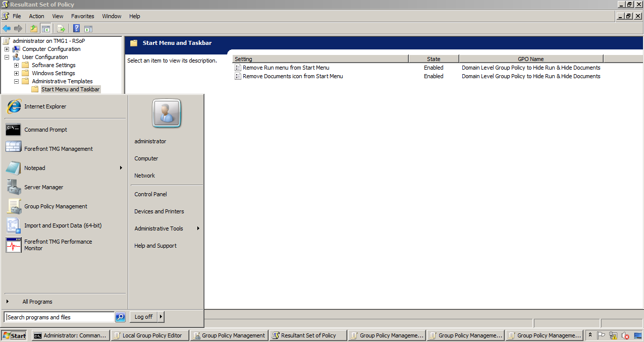Click the Log off button
This screenshot has width=644, height=342.
[x=143, y=316]
